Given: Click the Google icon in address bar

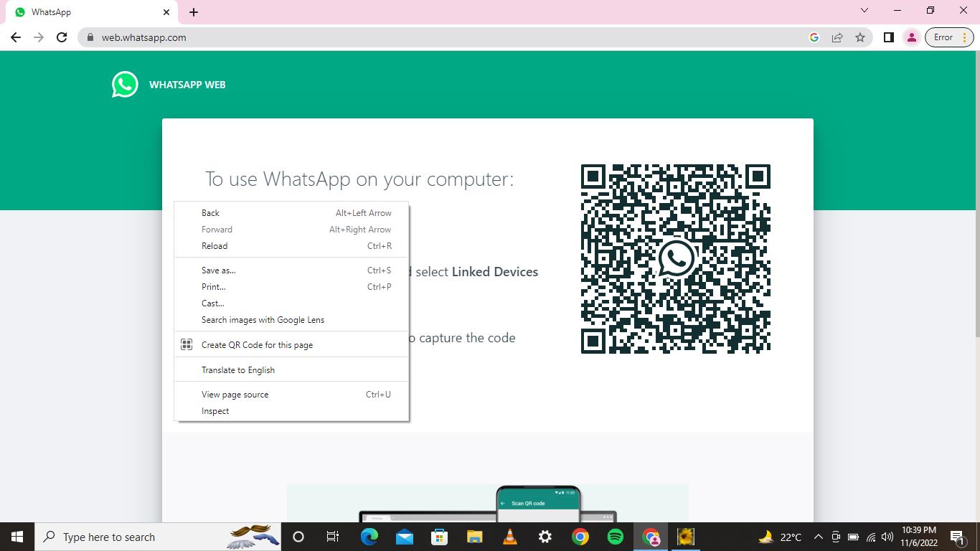Looking at the screenshot, I should (814, 37).
